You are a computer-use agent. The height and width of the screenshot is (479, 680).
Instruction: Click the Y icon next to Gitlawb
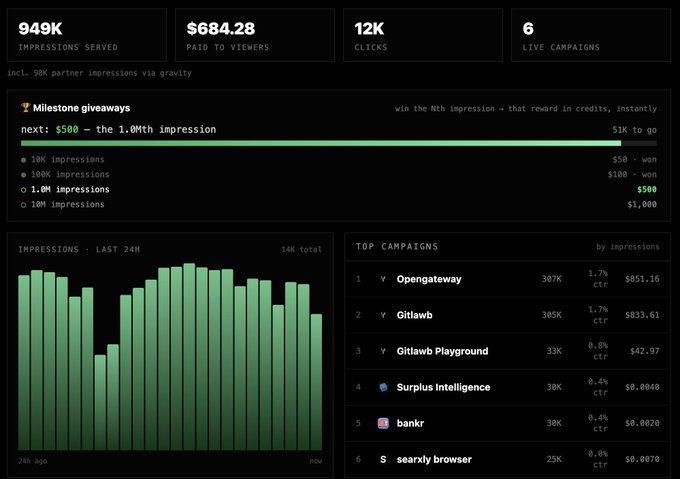tap(383, 315)
